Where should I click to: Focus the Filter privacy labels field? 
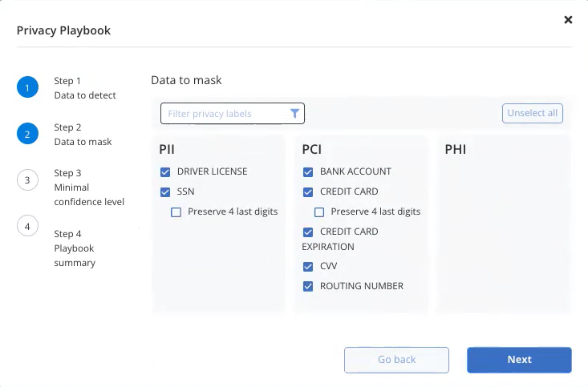(x=232, y=113)
